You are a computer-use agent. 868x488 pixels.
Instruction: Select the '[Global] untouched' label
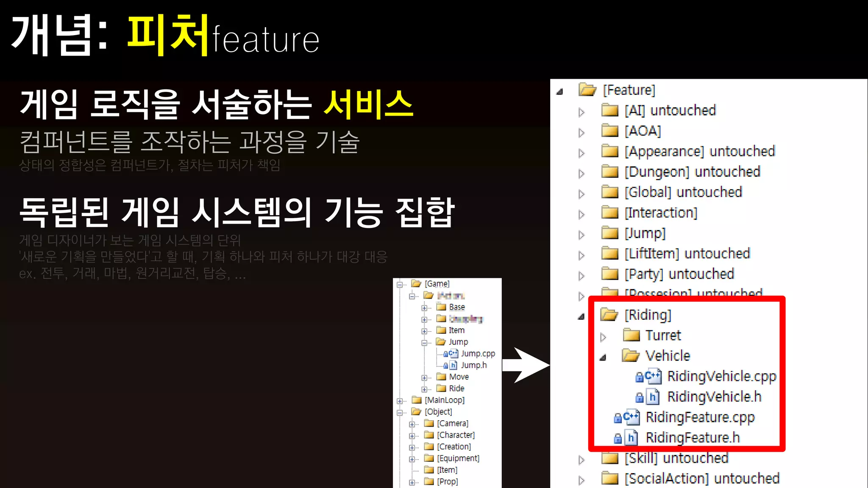683,192
